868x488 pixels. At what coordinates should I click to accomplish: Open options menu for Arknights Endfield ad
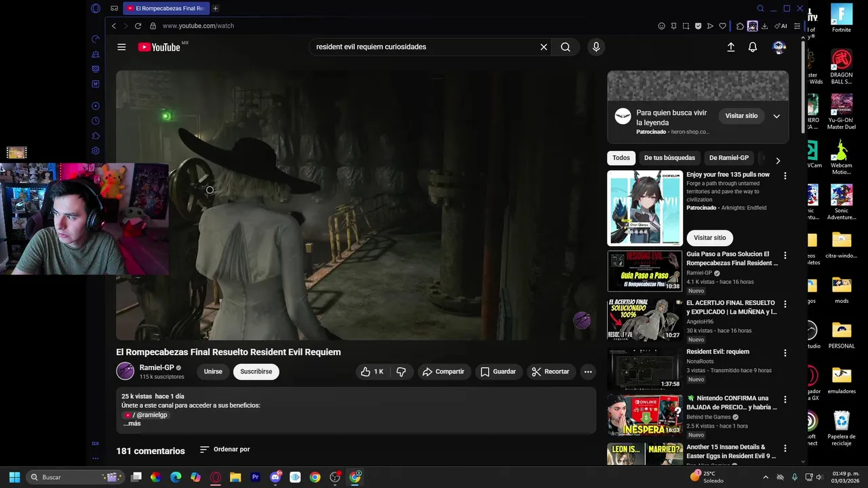tap(785, 176)
